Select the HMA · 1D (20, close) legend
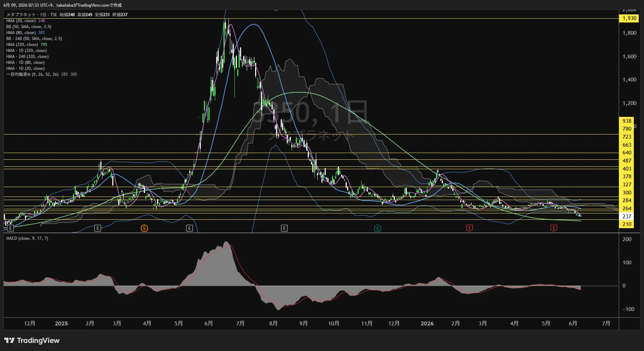Viewport: 644px width, 351px height. [x=26, y=68]
